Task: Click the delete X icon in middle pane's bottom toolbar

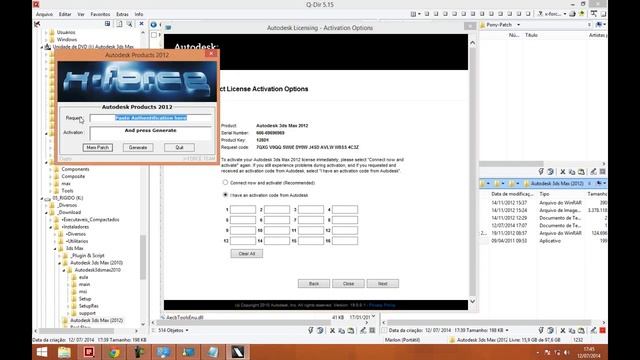Action: (x=332, y=331)
